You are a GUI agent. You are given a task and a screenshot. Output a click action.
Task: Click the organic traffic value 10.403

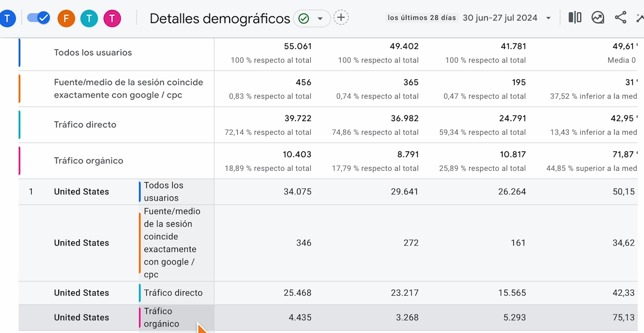pos(297,154)
